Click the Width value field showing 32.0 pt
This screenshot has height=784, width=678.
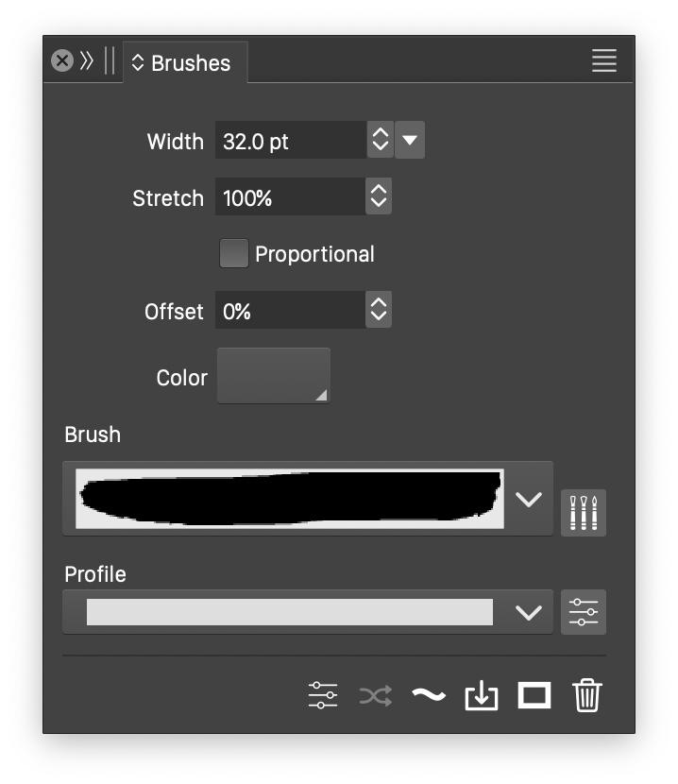coord(289,141)
